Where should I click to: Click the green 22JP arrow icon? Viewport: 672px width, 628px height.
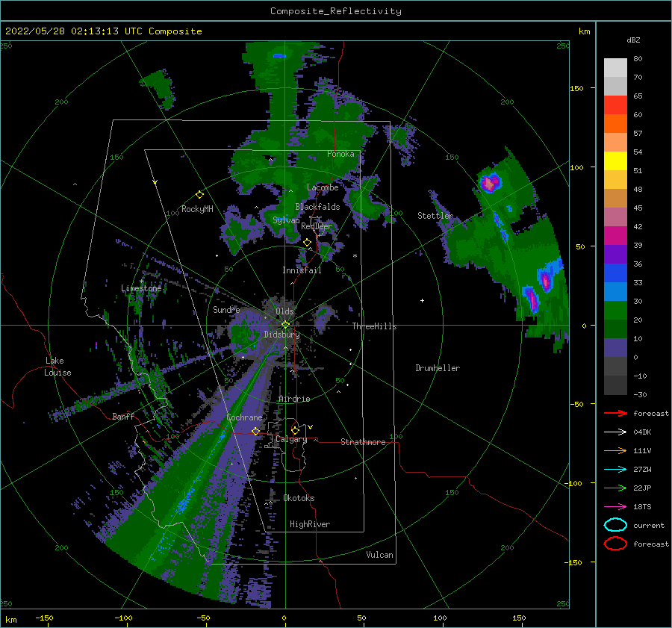[x=615, y=488]
